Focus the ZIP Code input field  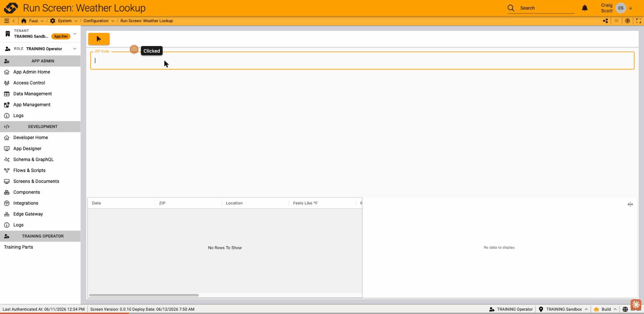362,60
